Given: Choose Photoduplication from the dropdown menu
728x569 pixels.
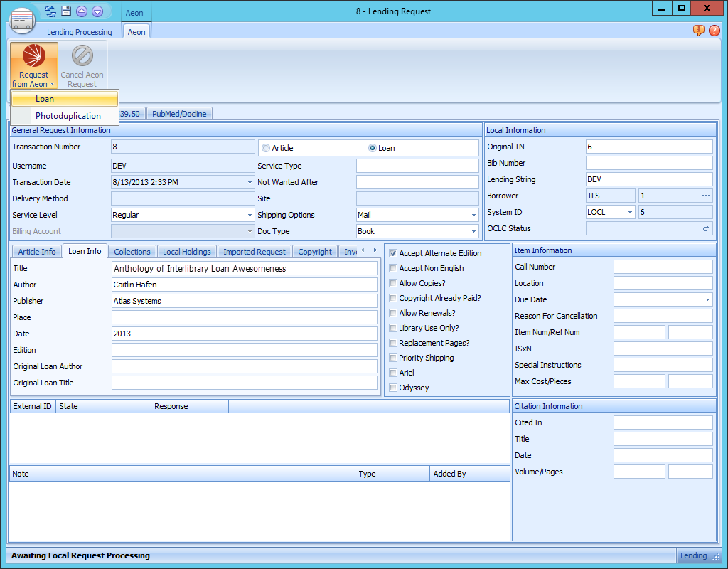Looking at the screenshot, I should 68,116.
